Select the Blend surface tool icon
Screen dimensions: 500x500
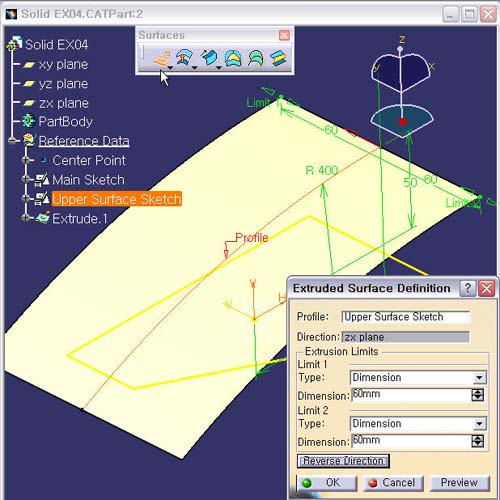coord(278,58)
